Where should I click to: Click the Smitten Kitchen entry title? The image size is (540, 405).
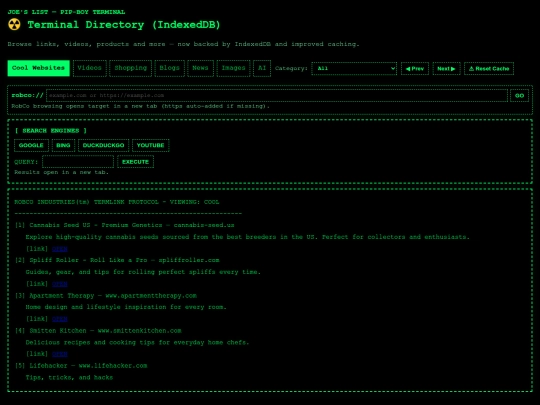point(98,331)
